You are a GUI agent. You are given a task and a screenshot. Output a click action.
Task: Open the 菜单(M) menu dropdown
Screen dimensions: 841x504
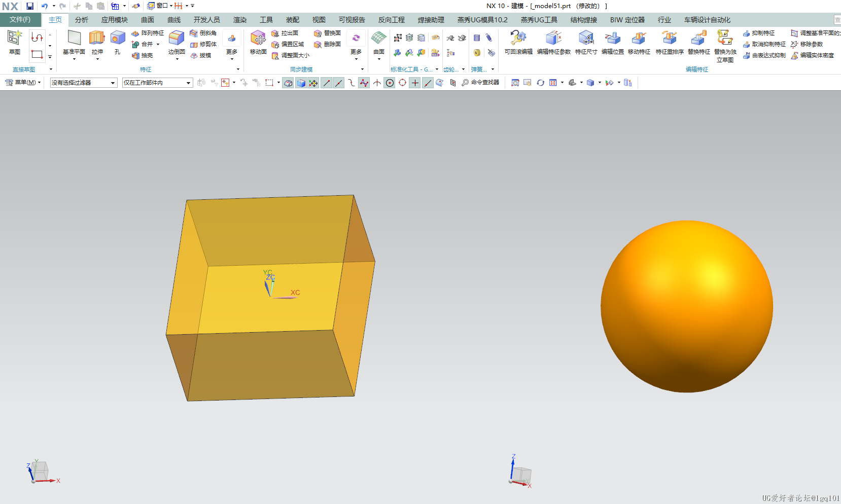point(23,82)
